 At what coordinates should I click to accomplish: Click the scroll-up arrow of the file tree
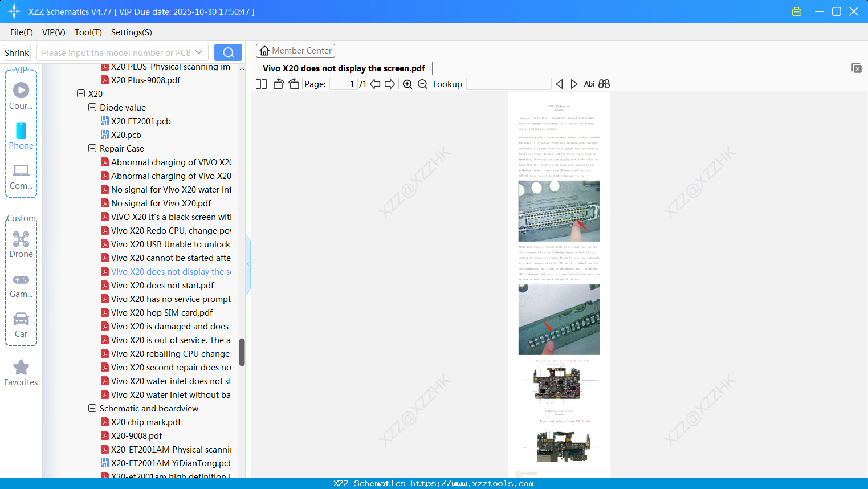pyautogui.click(x=242, y=68)
